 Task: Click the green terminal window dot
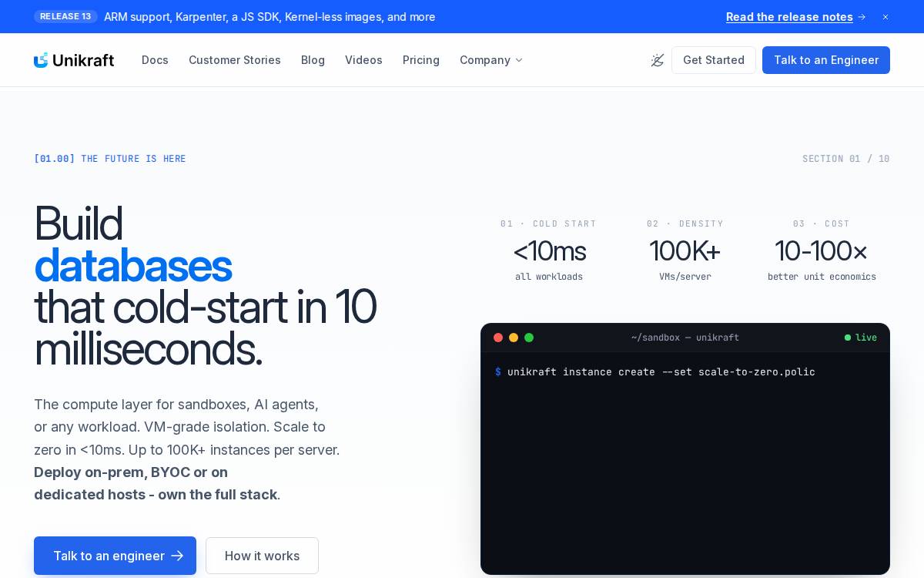[529, 338]
